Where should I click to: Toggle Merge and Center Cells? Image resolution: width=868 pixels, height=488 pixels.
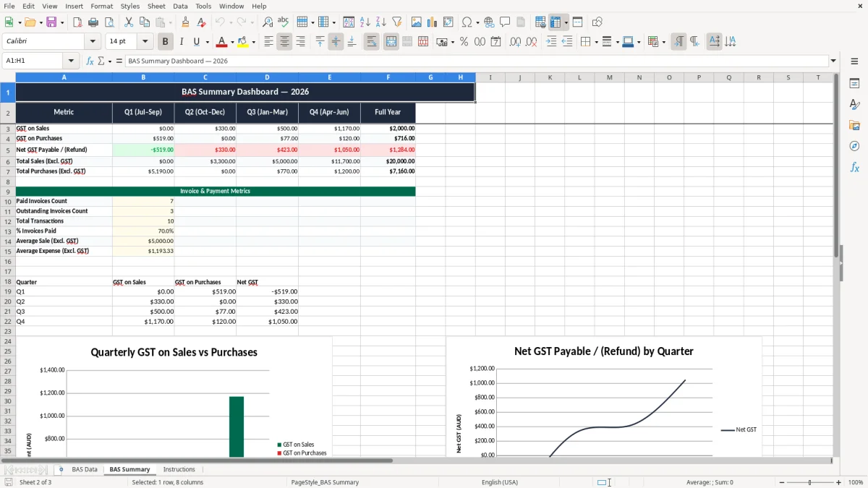[x=391, y=42]
